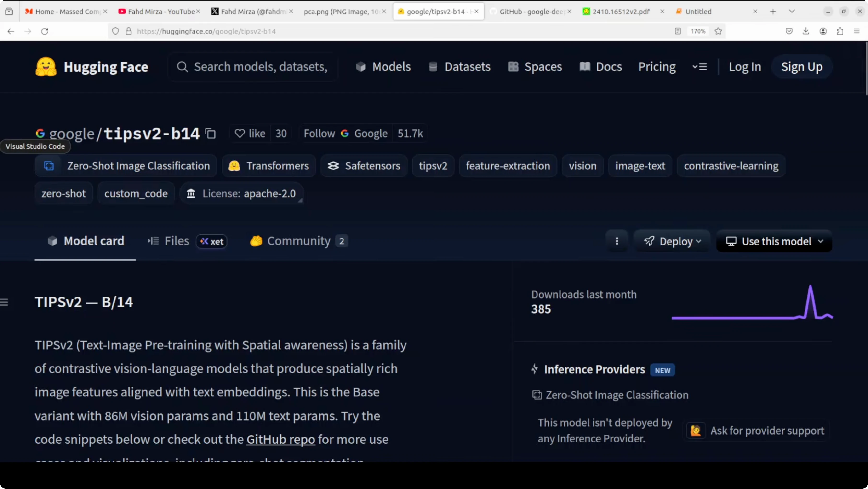Reload the current page
The width and height of the screenshot is (868, 489).
[45, 31]
